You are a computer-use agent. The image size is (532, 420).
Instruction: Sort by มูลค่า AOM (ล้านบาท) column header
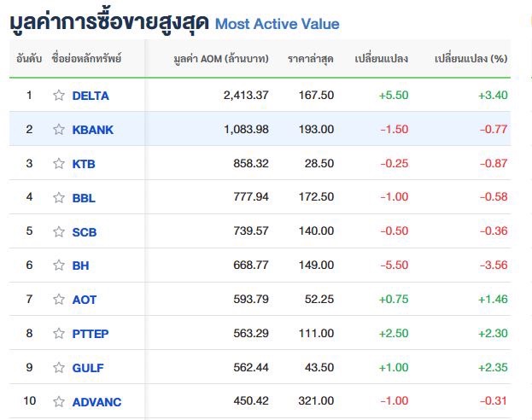(x=220, y=59)
